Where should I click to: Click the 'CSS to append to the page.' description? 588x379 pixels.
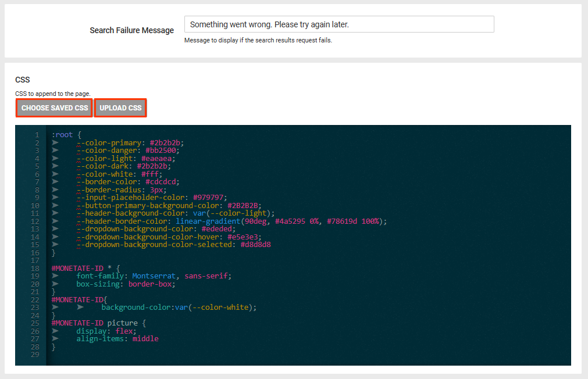click(x=53, y=94)
